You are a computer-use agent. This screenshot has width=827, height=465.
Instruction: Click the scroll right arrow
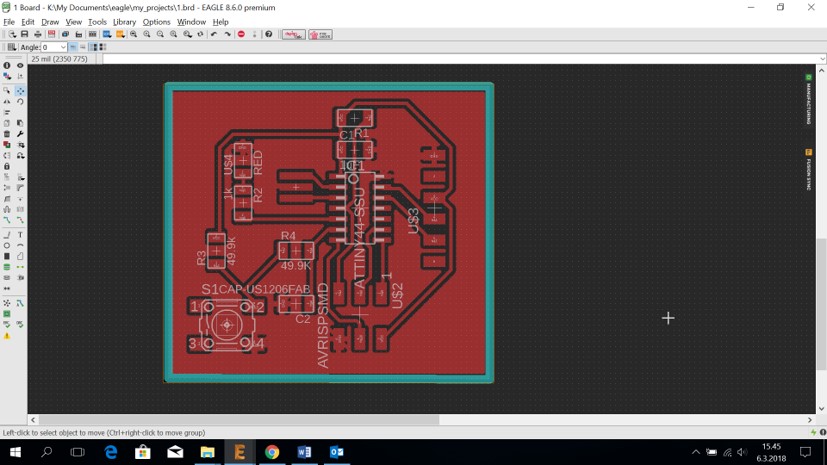tap(810, 420)
